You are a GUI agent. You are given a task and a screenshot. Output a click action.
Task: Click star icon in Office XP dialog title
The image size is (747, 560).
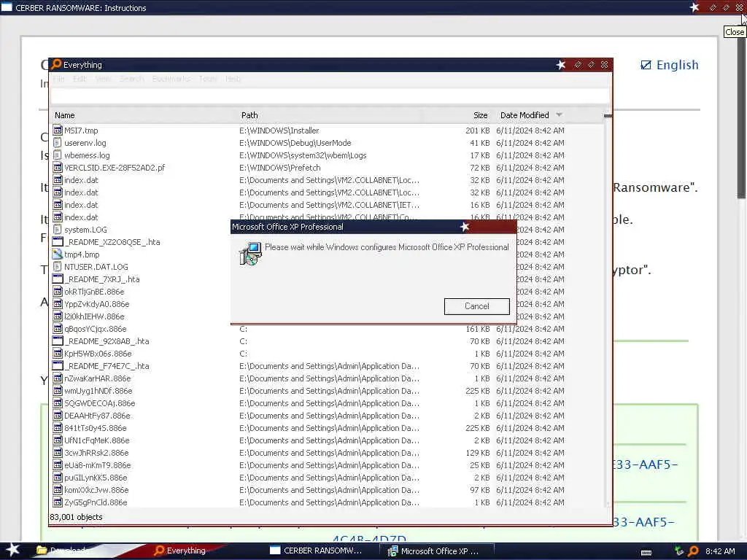[465, 227]
